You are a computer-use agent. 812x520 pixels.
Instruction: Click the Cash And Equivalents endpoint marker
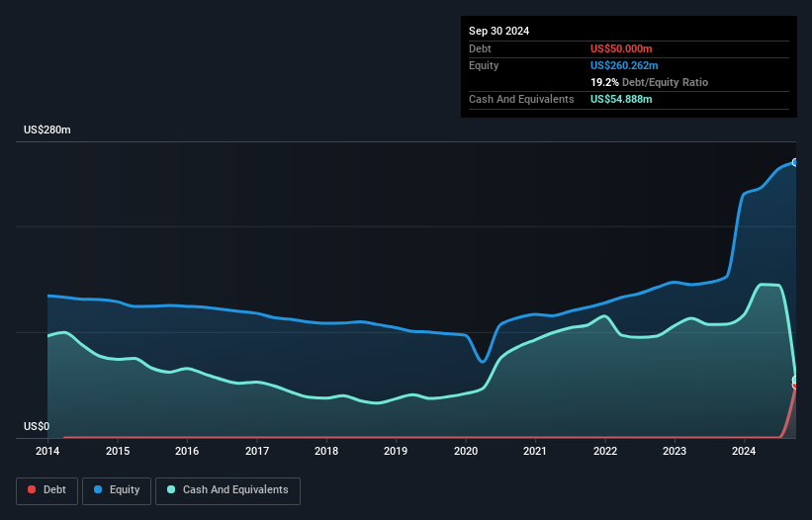tap(795, 381)
